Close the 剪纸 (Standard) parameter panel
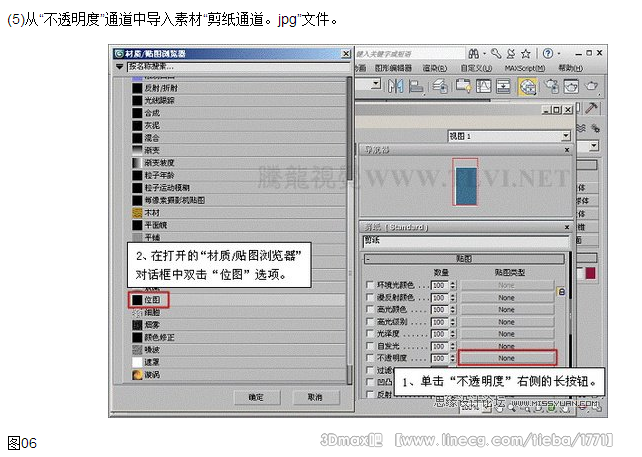The height and width of the screenshot is (457, 642). click(567, 227)
